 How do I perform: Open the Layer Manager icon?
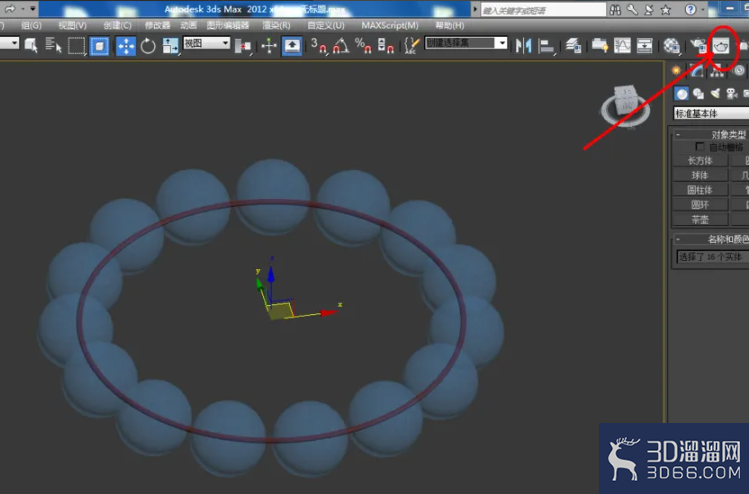573,46
